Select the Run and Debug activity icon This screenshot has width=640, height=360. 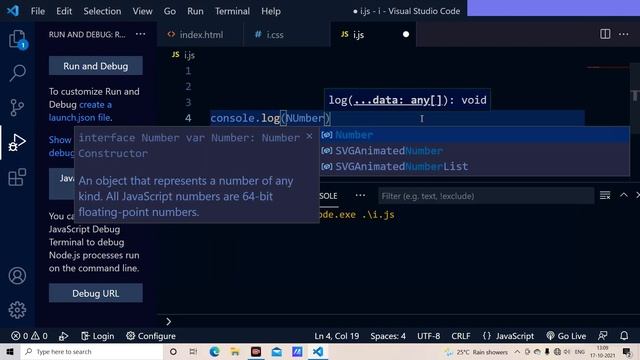tap(17, 142)
